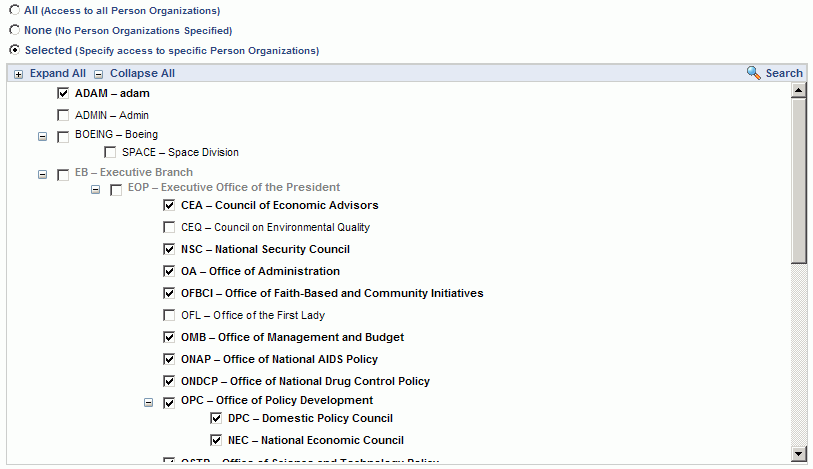Screen dimensions: 813x469
Task: Click the scrollbar up arrow
Action: (x=798, y=90)
